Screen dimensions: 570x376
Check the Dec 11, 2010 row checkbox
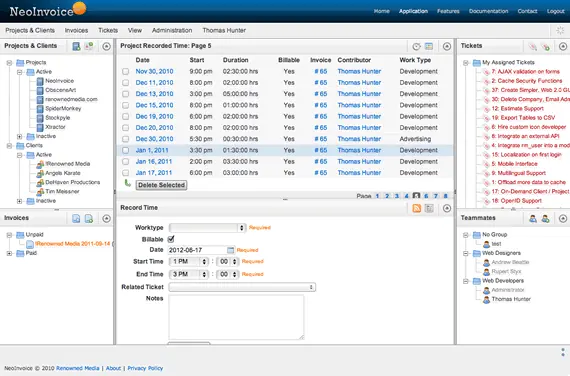coord(125,83)
